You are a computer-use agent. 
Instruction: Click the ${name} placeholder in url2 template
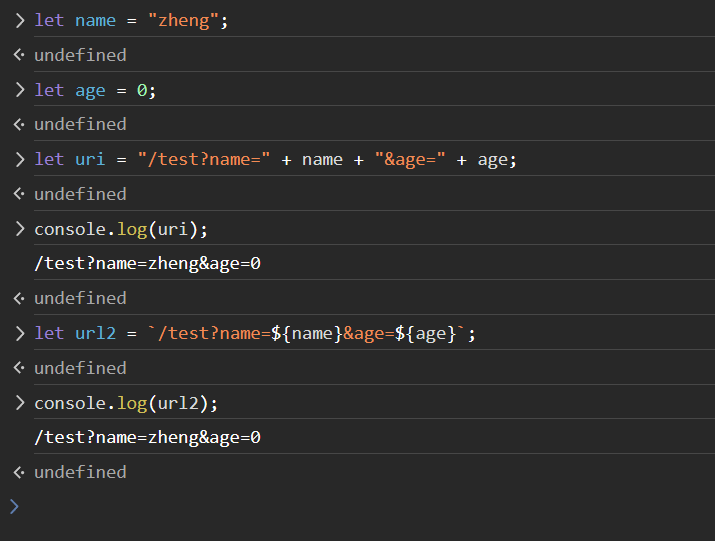point(306,333)
